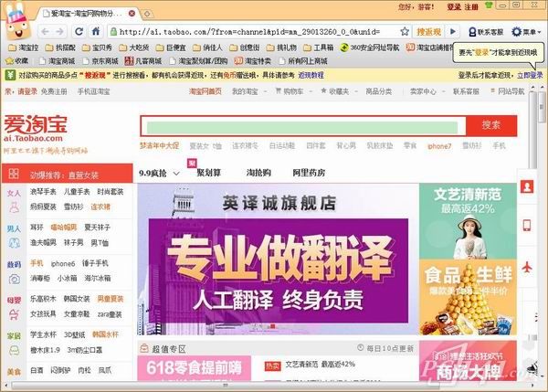Open the 商品分类 menu item
The image size is (548, 392).
coord(378,91)
